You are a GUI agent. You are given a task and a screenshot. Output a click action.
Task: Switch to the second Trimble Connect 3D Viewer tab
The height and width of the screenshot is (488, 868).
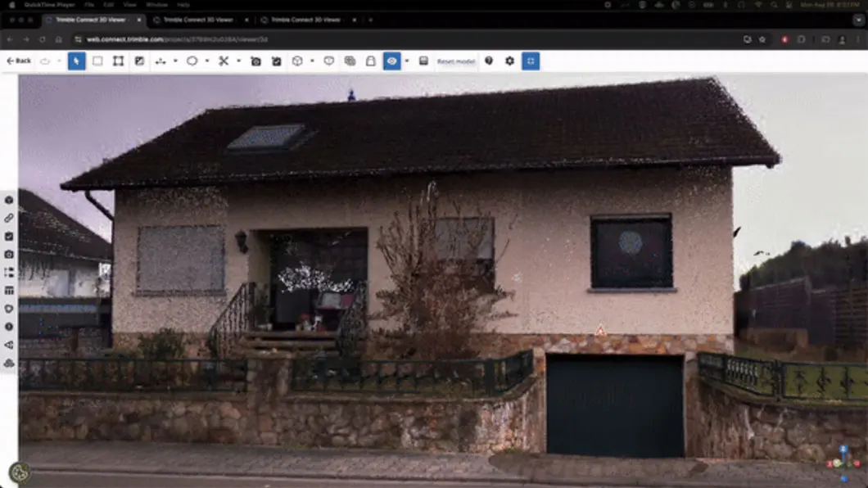197,20
